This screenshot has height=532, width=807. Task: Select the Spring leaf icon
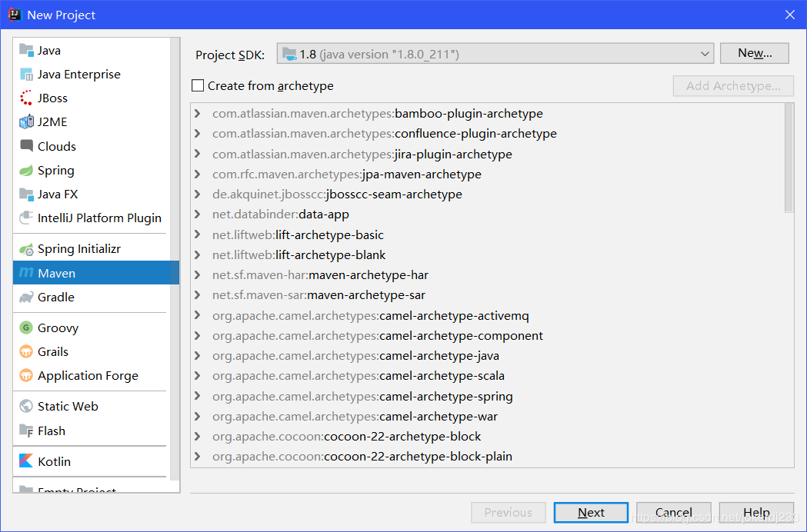point(26,171)
